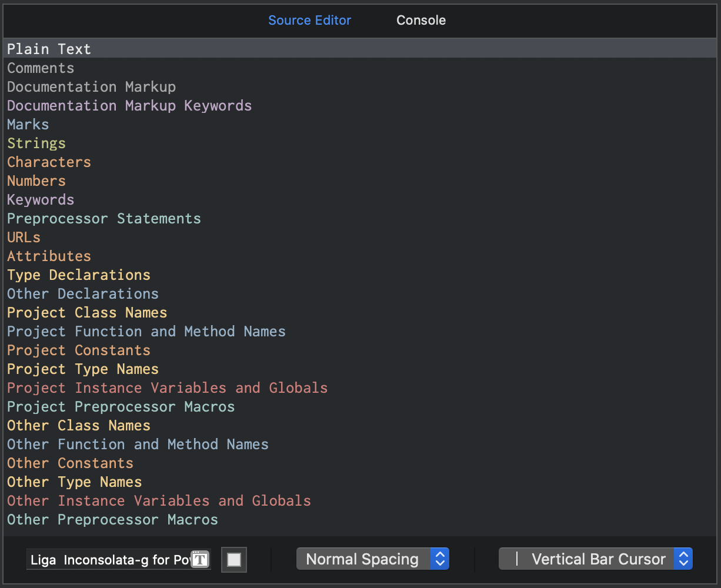Switch to the Source Editor tab

pyautogui.click(x=309, y=20)
